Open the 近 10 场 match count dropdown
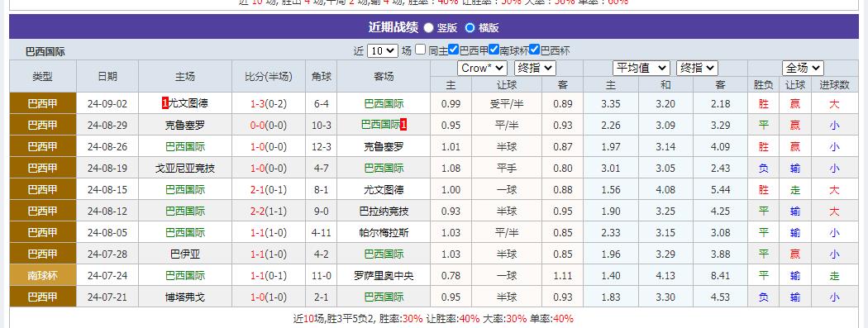This screenshot has width=868, height=328. click(383, 51)
